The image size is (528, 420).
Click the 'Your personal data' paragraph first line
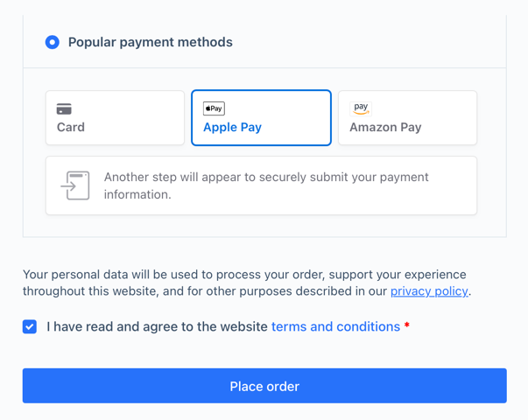tap(244, 275)
